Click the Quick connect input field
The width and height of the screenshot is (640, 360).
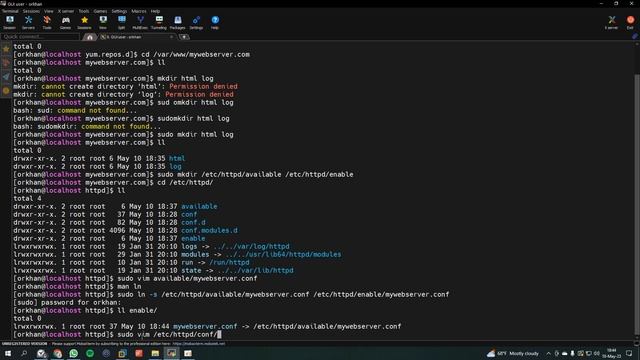[40, 37]
